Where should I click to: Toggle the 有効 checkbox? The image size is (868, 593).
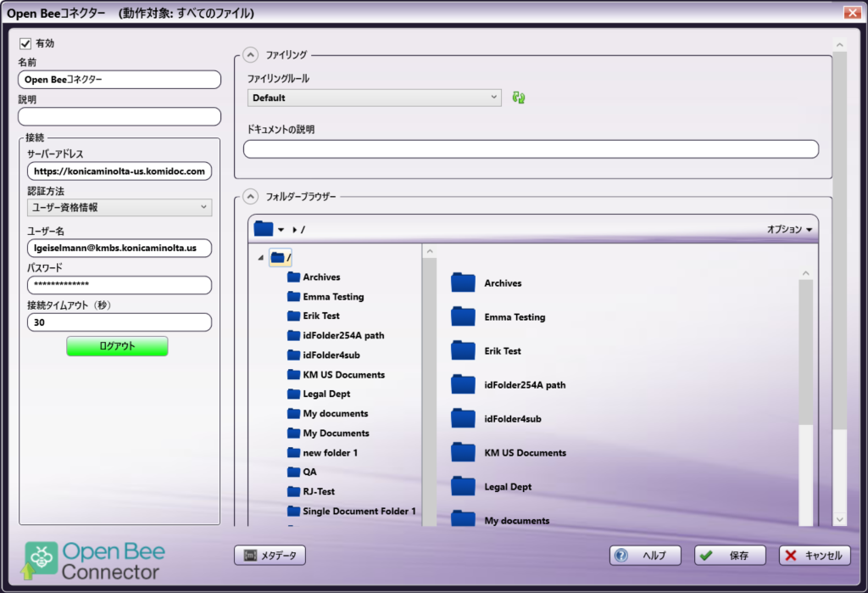(x=25, y=43)
